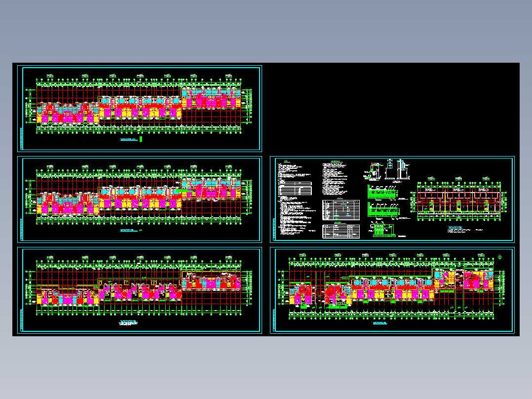Click the north arrow compass symbol
Screen dimensions: 532x399
pyautogui.click(x=500, y=257)
